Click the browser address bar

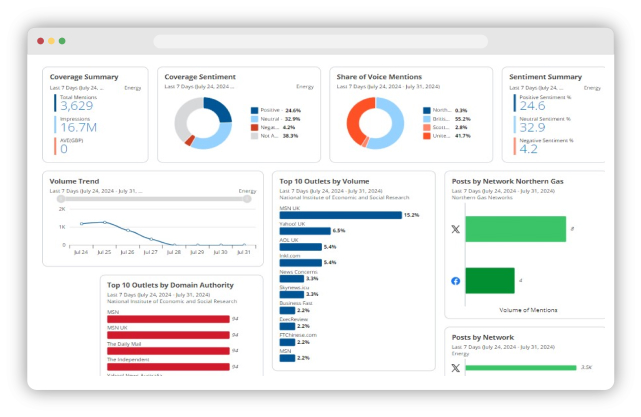[319, 42]
